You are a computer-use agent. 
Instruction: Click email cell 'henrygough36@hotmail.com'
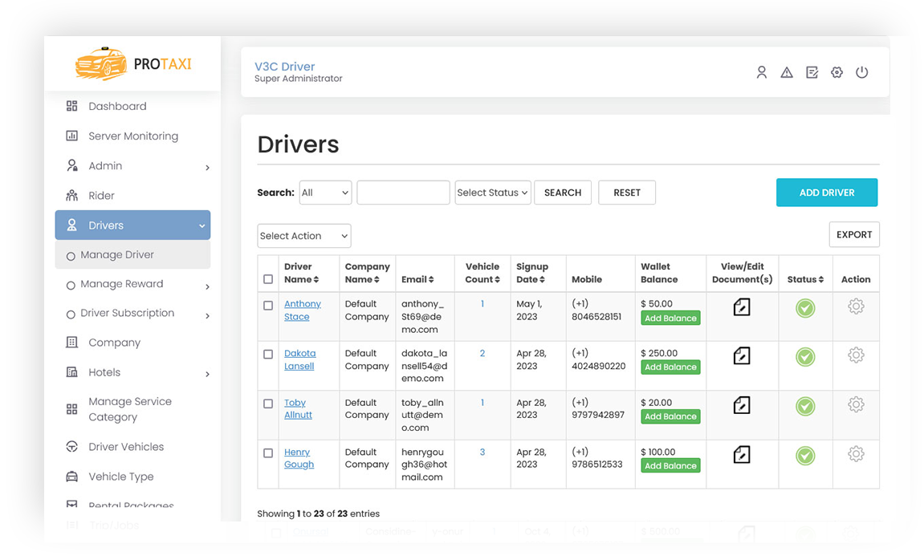(425, 465)
